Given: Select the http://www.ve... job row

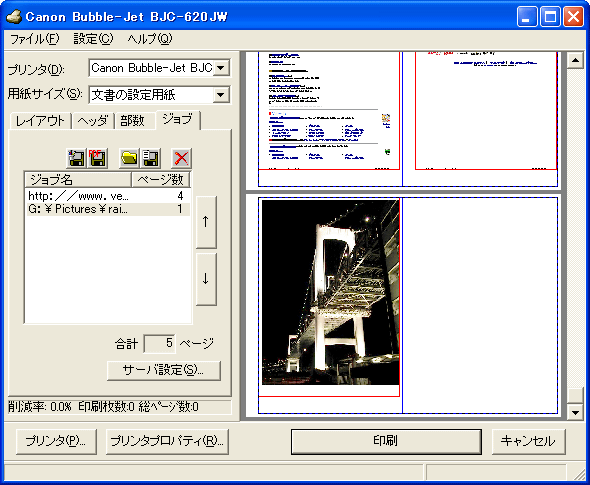Looking at the screenshot, I should click(x=108, y=196).
